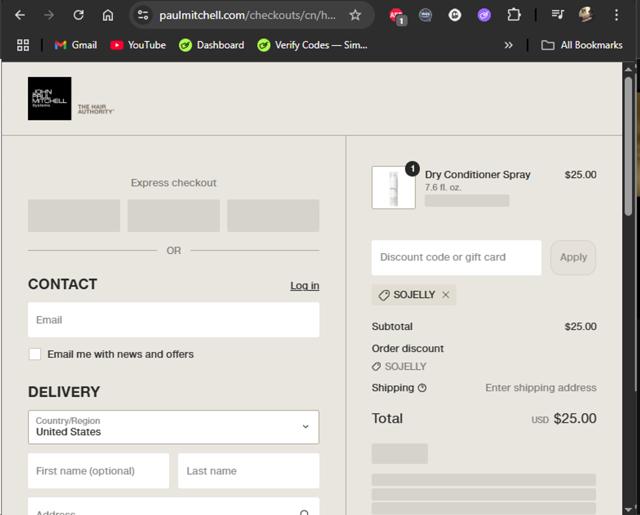The width and height of the screenshot is (640, 515).
Task: Reload the checkout page
Action: tap(78, 16)
